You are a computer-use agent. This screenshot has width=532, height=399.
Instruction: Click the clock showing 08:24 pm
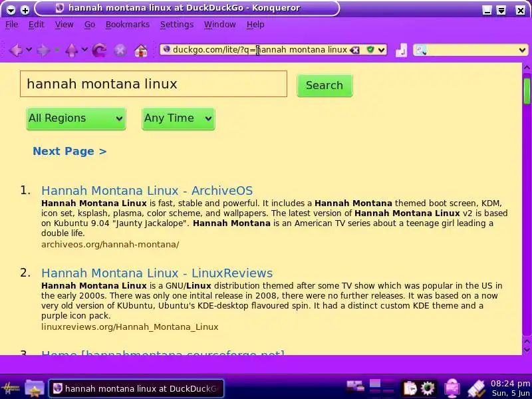coord(510,384)
